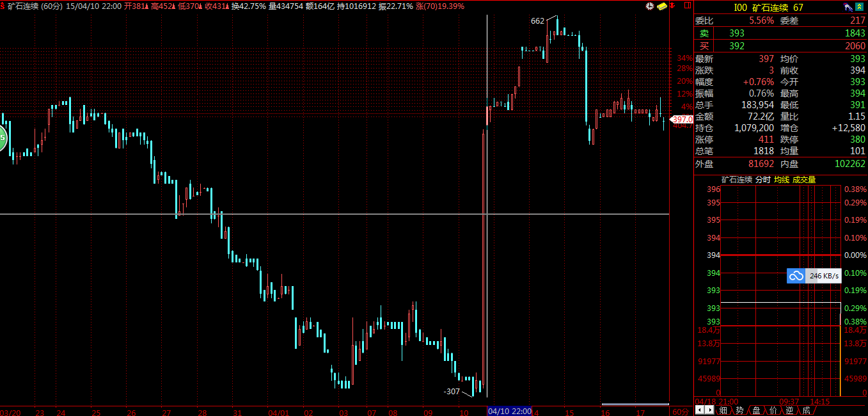Click the yellow chip icon above the chart
Viewport: 868px width, 416px height.
pos(661,6)
